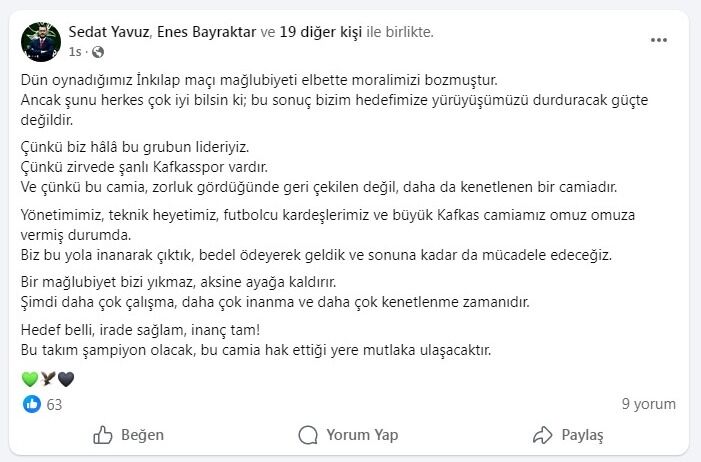Click the poster's profile picture

[40, 40]
